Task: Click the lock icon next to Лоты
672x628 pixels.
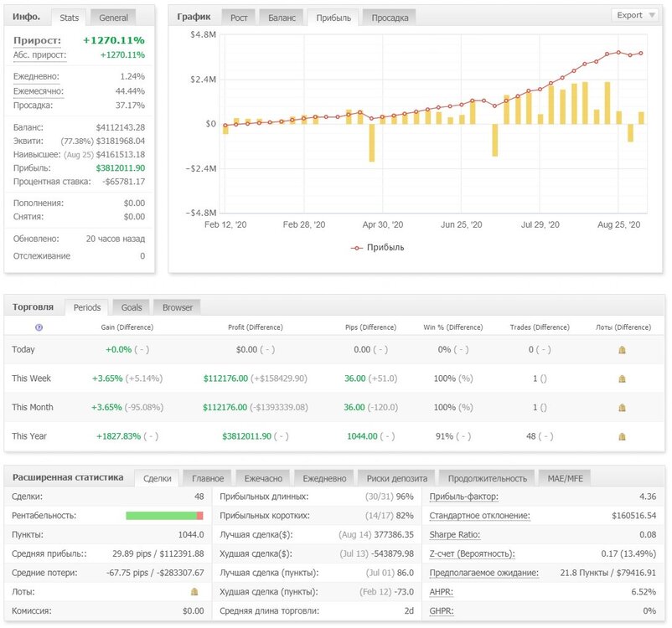Action: pos(194,592)
